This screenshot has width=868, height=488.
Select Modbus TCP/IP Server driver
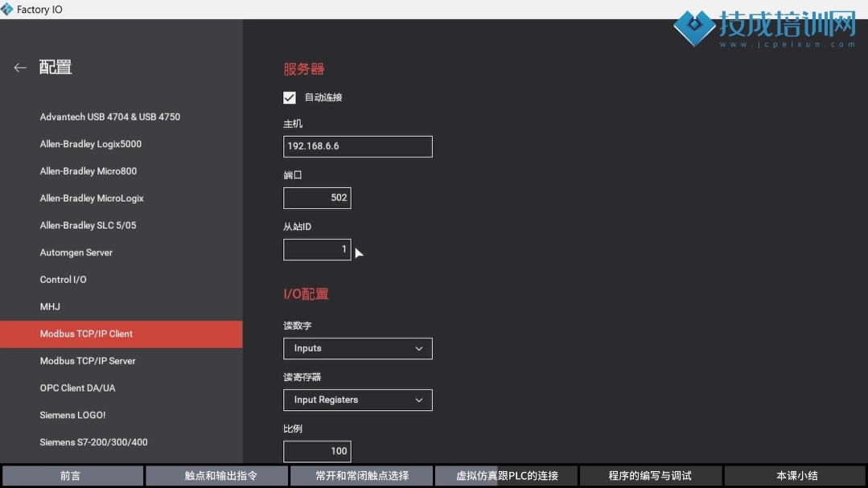[121, 361]
